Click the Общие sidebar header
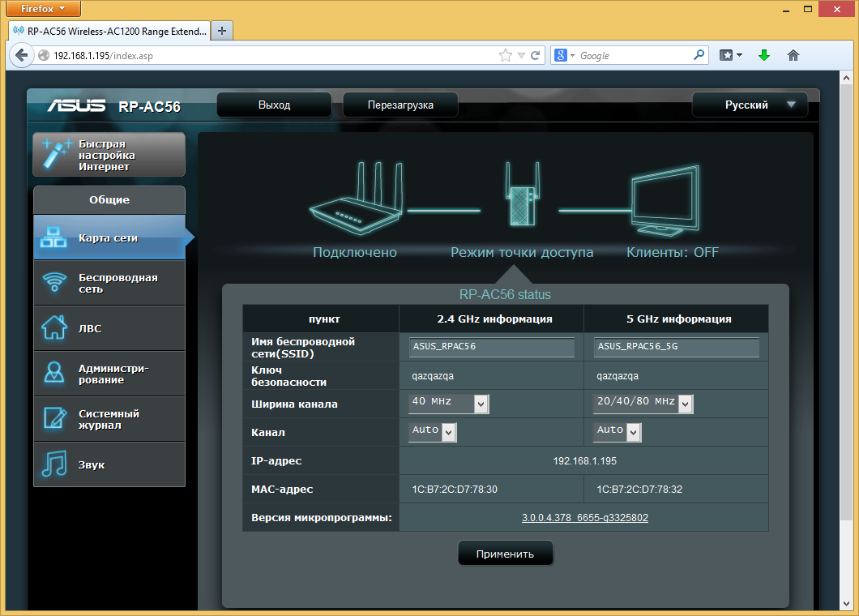The width and height of the screenshot is (859, 616). coord(109,200)
